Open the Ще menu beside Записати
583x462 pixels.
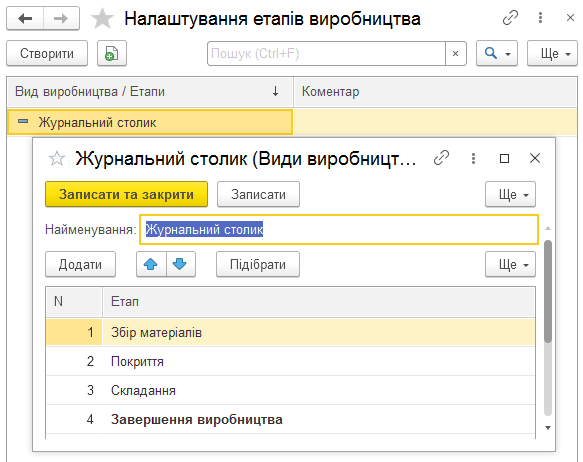click(510, 194)
